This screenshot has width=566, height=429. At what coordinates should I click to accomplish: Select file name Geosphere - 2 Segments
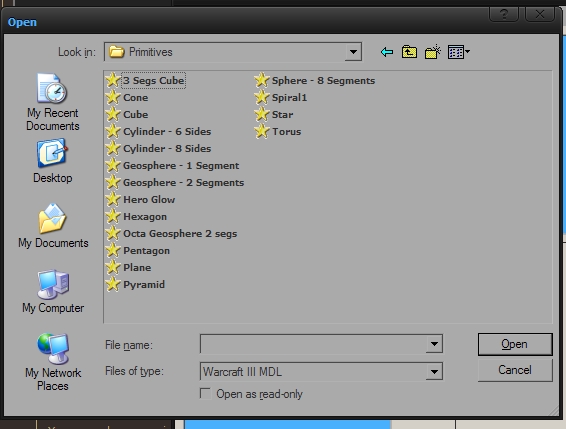coord(184,183)
